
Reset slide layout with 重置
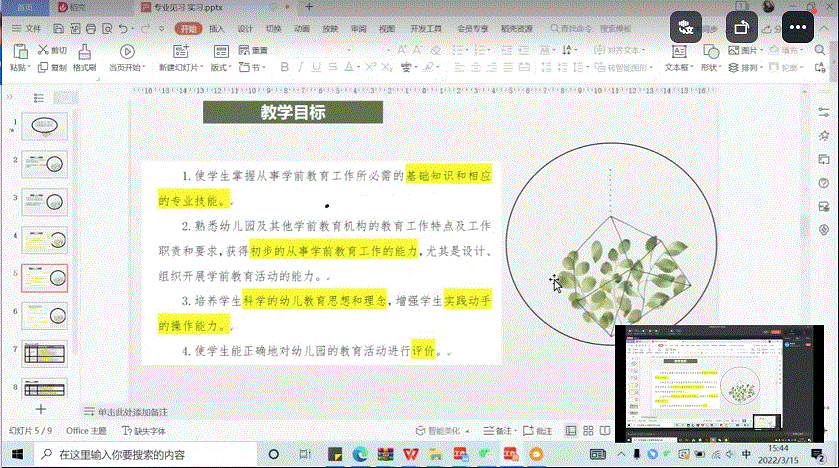pos(253,50)
